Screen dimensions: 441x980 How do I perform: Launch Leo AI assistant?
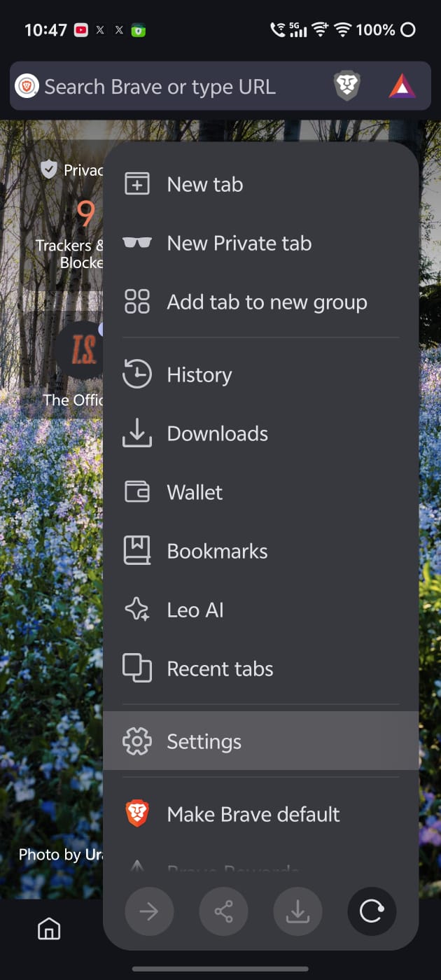(260, 610)
